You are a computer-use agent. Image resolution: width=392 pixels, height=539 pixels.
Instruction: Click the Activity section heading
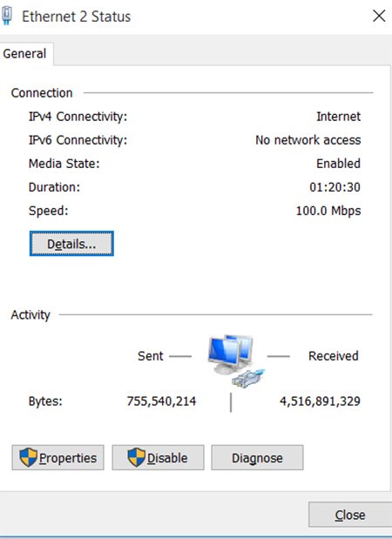30,314
